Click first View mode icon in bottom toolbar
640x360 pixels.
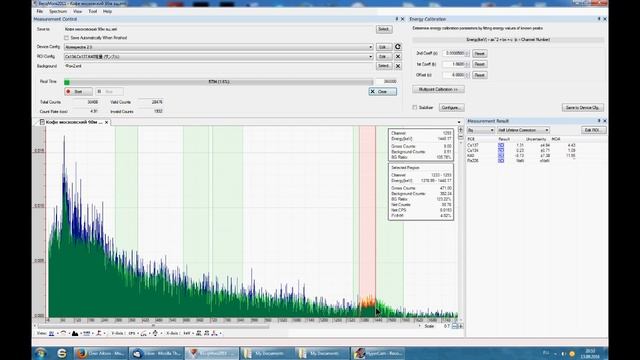click(x=51, y=333)
